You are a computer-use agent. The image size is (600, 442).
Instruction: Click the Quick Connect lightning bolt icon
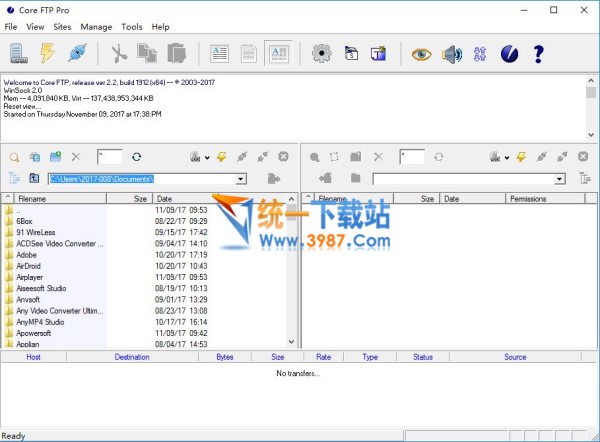coord(47,53)
